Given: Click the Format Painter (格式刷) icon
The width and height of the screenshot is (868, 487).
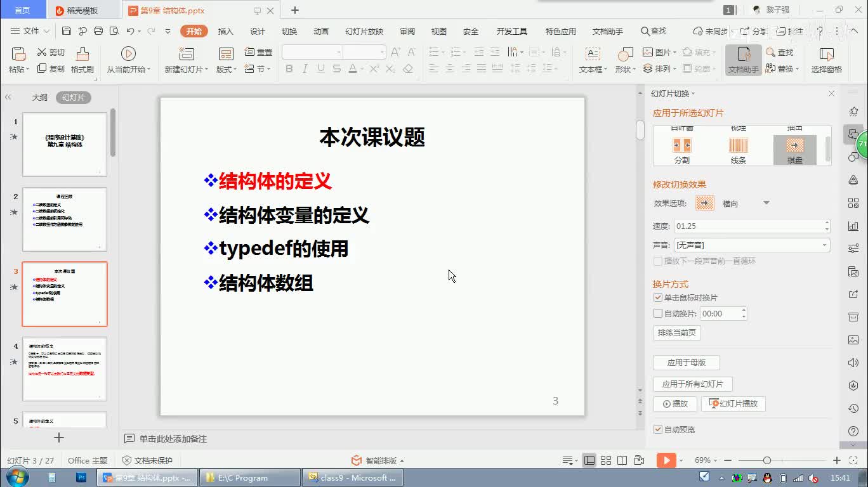Looking at the screenshot, I should coord(82,60).
